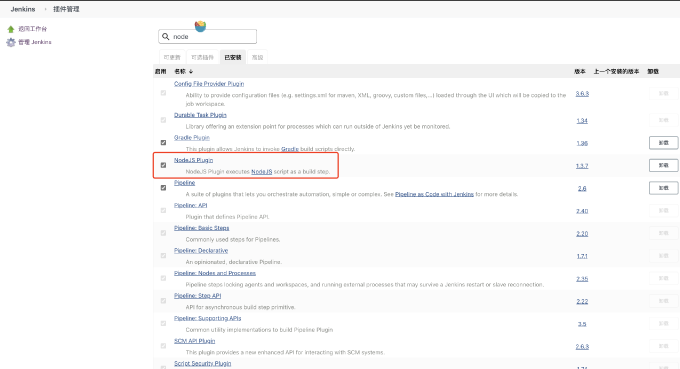680x369 pixels.
Task: Open the Pipeline: Supporting APIs link
Action: coord(207,318)
